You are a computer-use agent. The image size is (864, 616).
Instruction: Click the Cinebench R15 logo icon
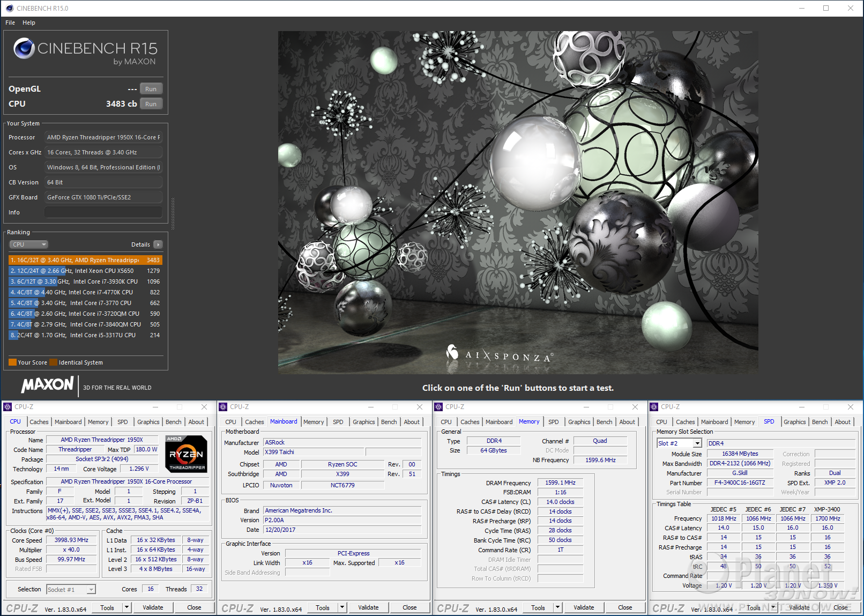(24, 48)
